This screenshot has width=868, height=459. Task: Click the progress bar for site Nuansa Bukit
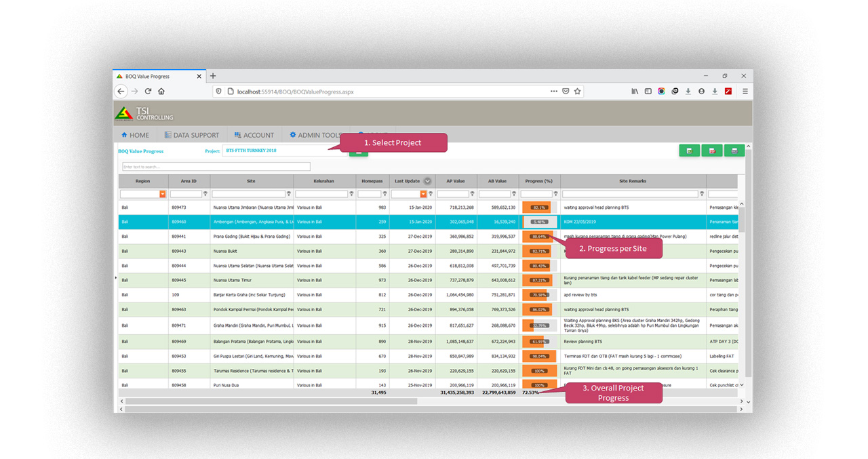[538, 250]
